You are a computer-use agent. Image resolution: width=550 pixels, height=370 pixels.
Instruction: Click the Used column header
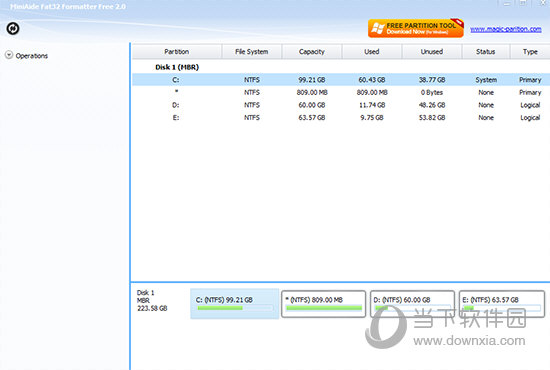click(x=372, y=52)
